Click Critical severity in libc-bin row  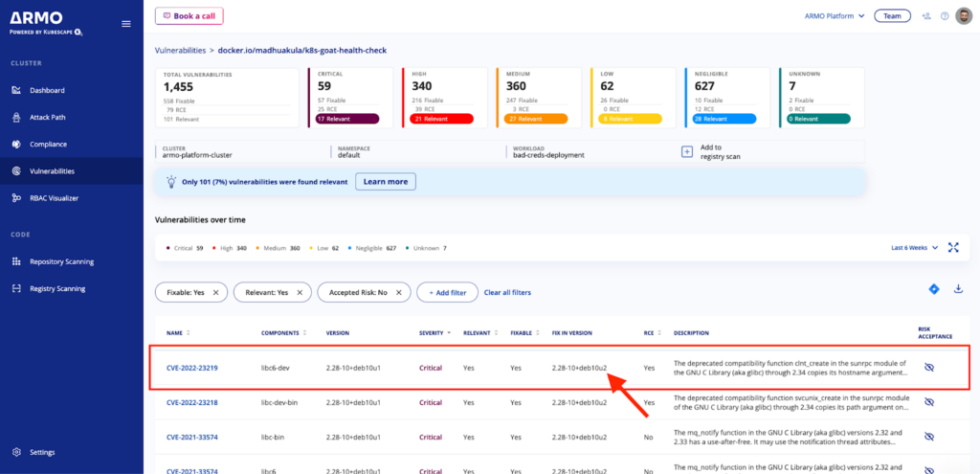[x=431, y=437]
